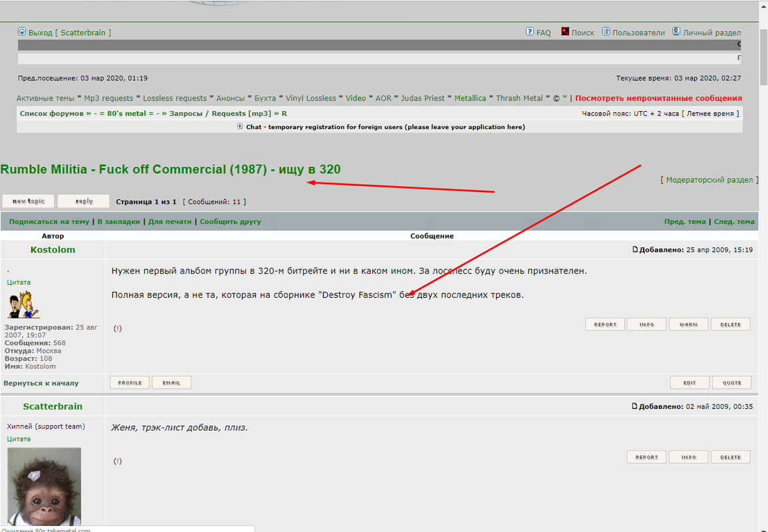Click the logout icon beside Выход

(x=22, y=32)
